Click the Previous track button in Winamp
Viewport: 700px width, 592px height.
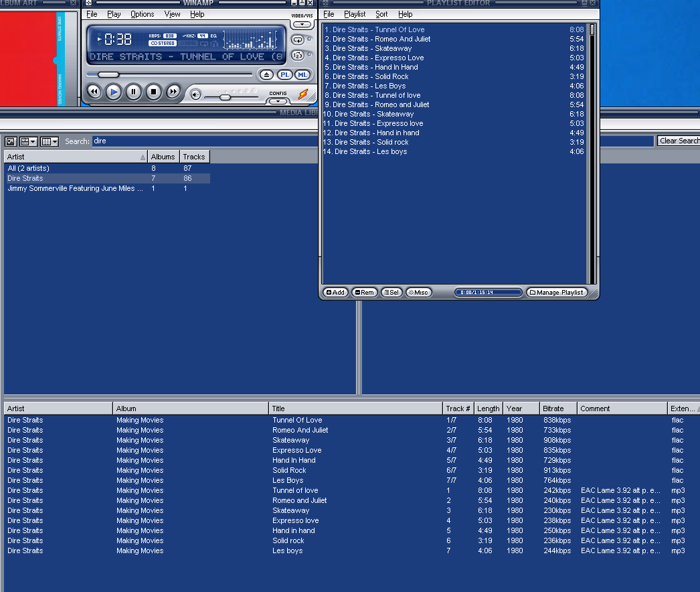[94, 92]
